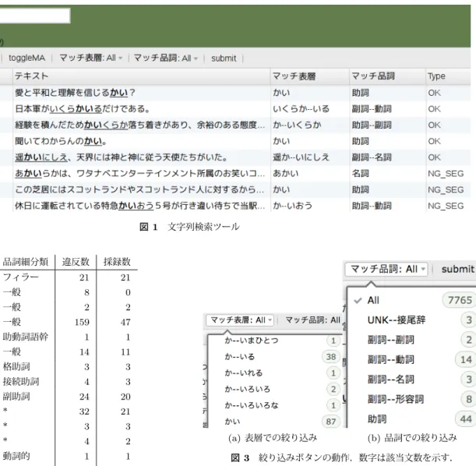Screen dimensions: 476x466
Task: Click value 159 in 違反数 column
Action: pos(82,322)
